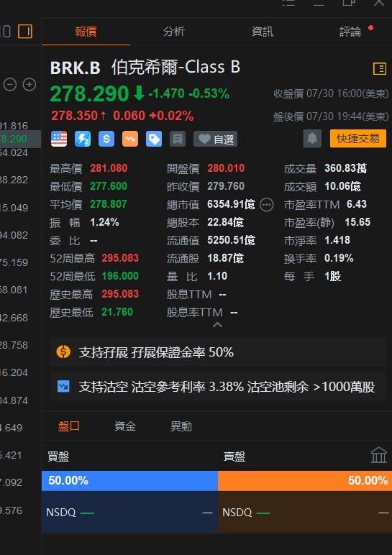Select the 資金 sub-tab
This screenshot has width=392, height=555.
coord(125,426)
